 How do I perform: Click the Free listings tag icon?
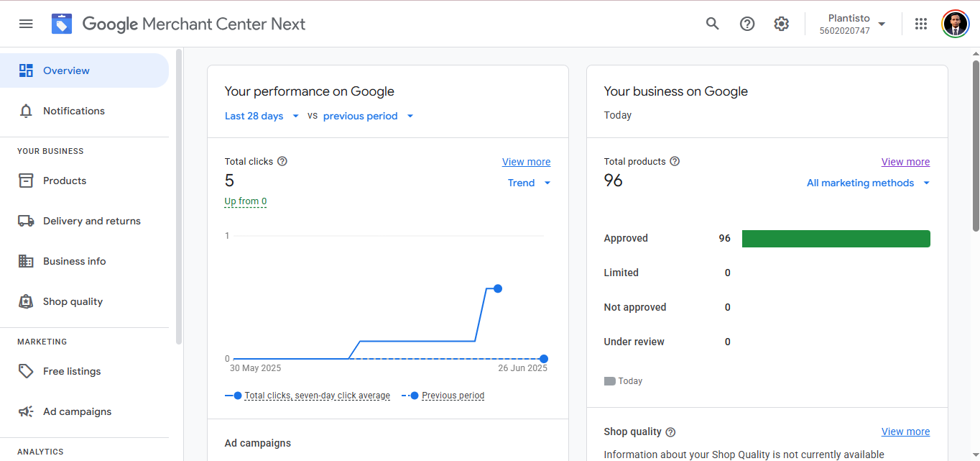click(x=26, y=371)
